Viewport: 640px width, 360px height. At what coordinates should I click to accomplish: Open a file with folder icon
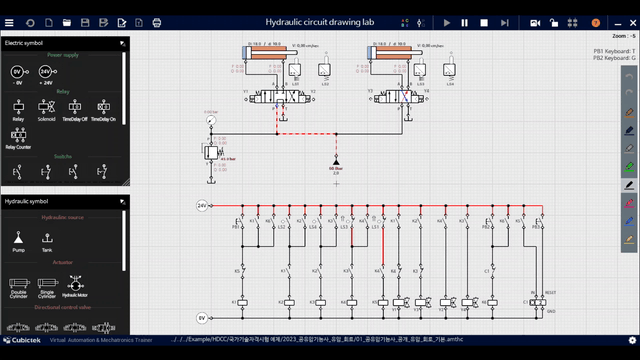pyautogui.click(x=67, y=22)
